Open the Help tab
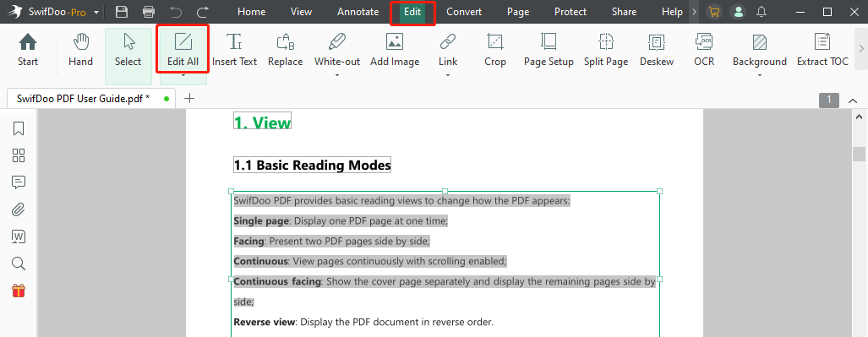The image size is (868, 337). (673, 12)
